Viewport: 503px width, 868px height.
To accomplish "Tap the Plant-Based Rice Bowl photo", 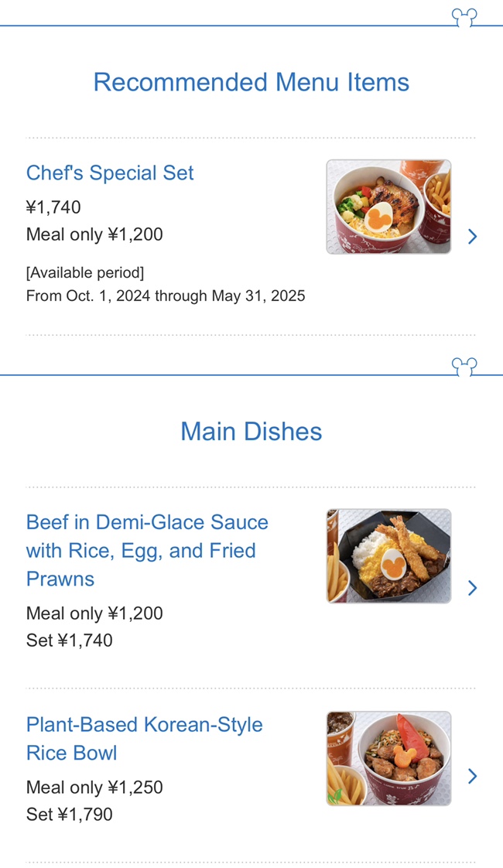I will [x=389, y=758].
